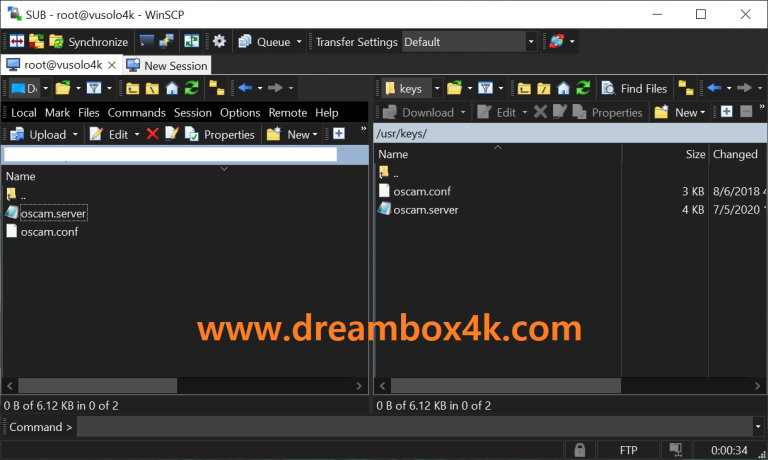Click the two-folders icon with red and green arrows
Viewport: 768px width, 460px height.
pyautogui.click(x=36, y=42)
